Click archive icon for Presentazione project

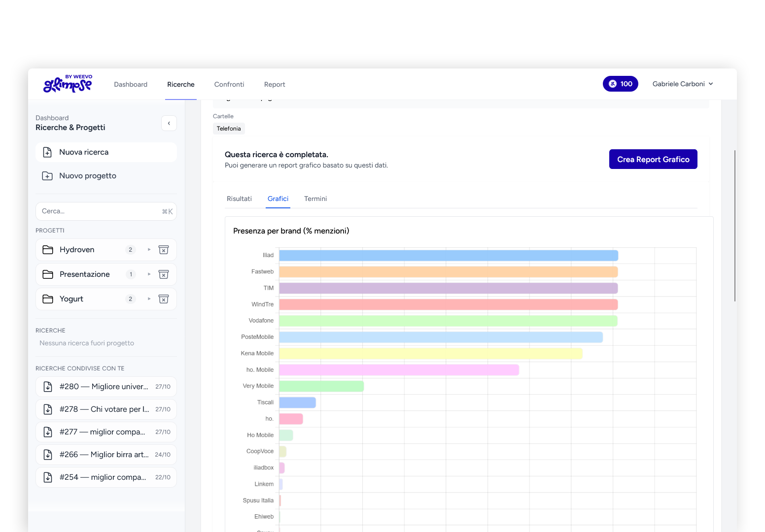click(164, 274)
